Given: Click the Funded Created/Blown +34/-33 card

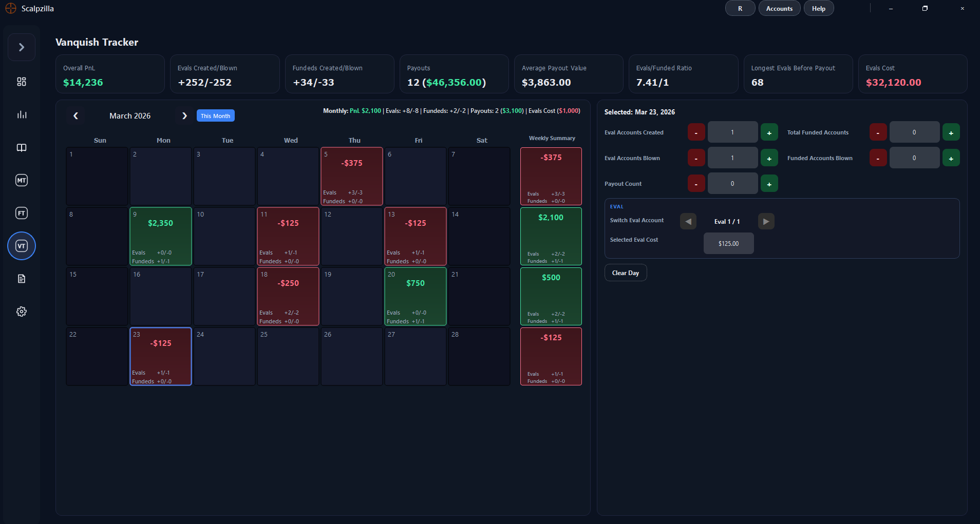Looking at the screenshot, I should pyautogui.click(x=340, y=74).
